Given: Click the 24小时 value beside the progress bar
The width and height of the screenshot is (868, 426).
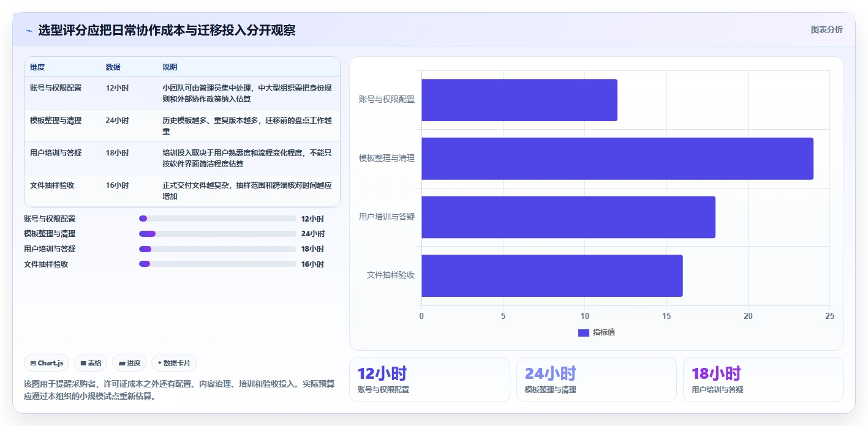Looking at the screenshot, I should 312,234.
